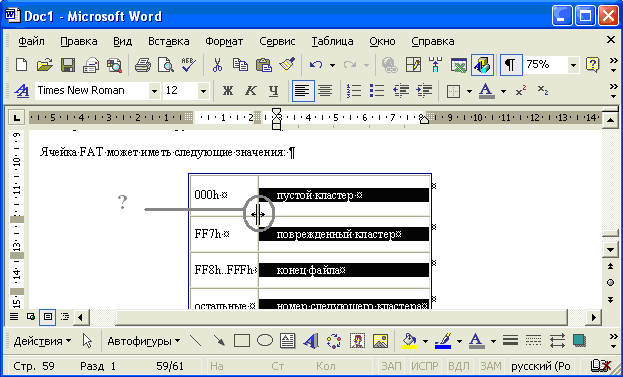Apply bulleted list formatting
Viewport: 623px width, 377px height.
[377, 91]
